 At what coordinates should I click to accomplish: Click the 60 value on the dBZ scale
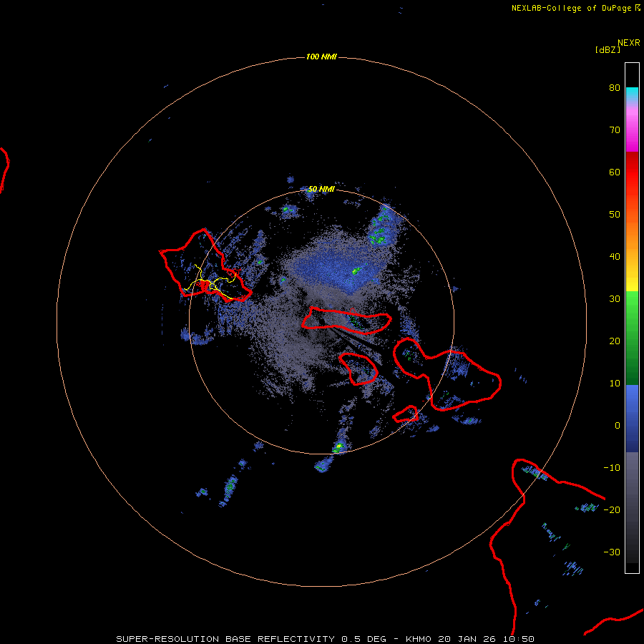pyautogui.click(x=615, y=172)
